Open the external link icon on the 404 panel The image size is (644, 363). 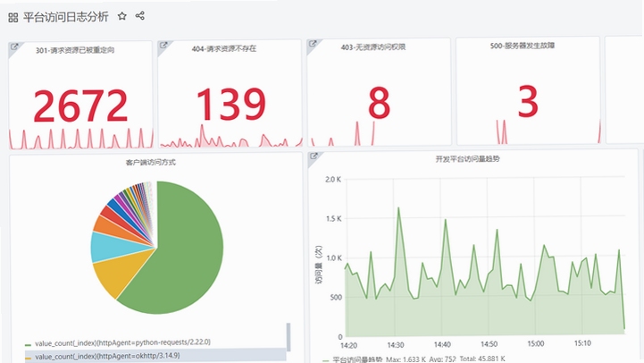tap(163, 46)
